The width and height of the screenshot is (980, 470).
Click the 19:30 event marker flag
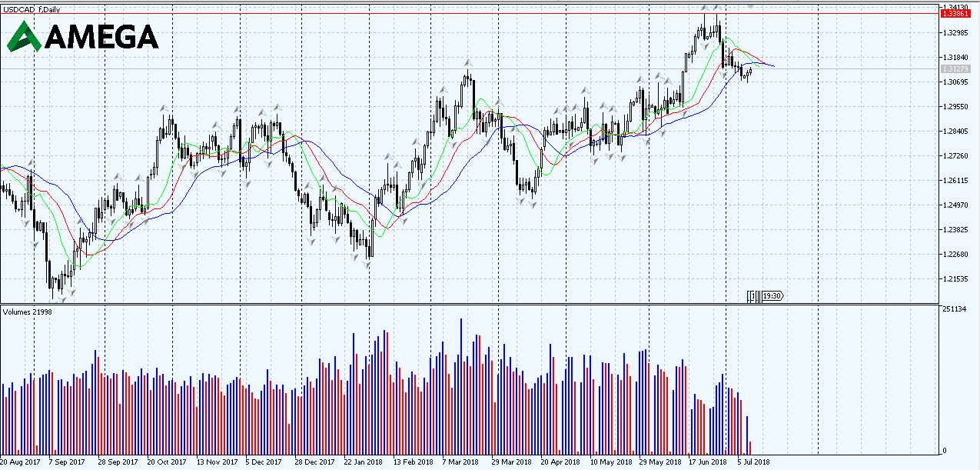pyautogui.click(x=772, y=295)
